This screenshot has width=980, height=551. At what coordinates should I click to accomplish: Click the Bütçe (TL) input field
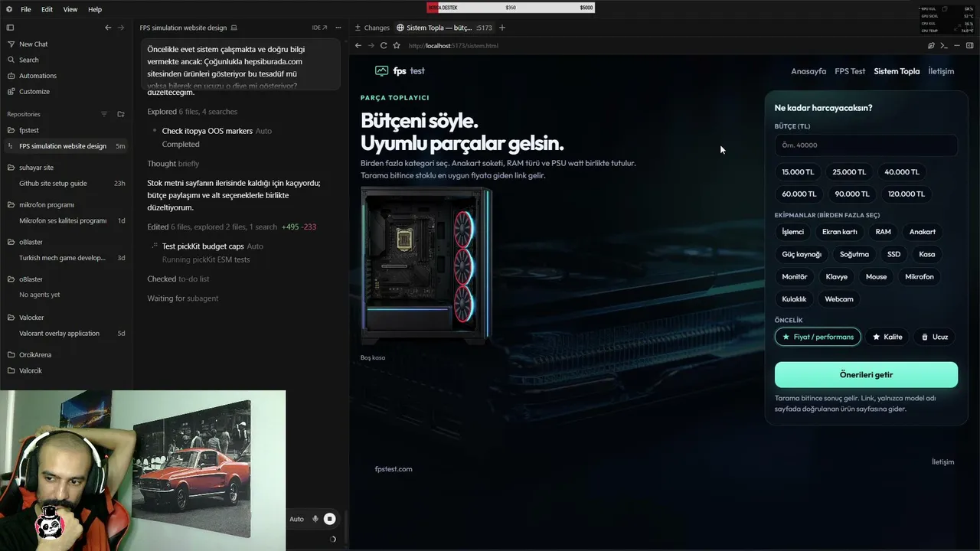pyautogui.click(x=866, y=145)
